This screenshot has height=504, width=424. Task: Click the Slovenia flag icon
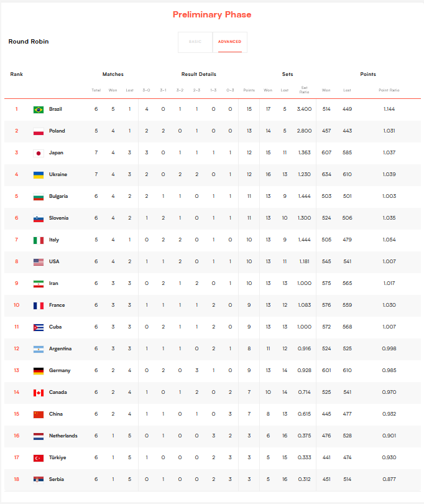pos(38,218)
